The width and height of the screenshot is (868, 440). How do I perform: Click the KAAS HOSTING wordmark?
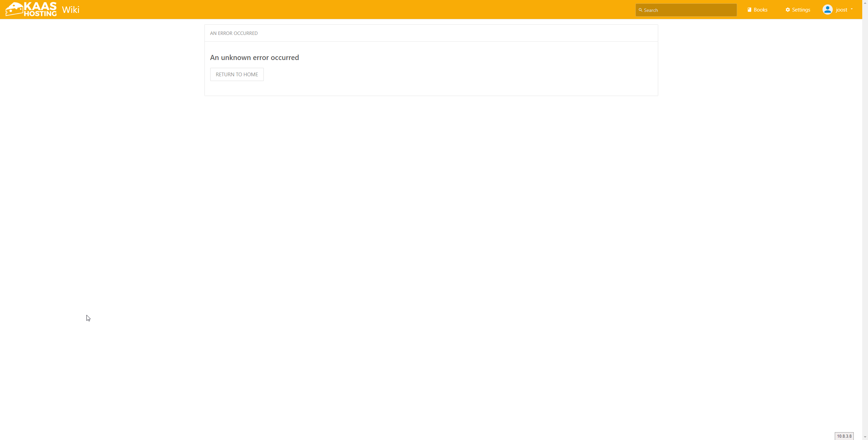coord(40,9)
